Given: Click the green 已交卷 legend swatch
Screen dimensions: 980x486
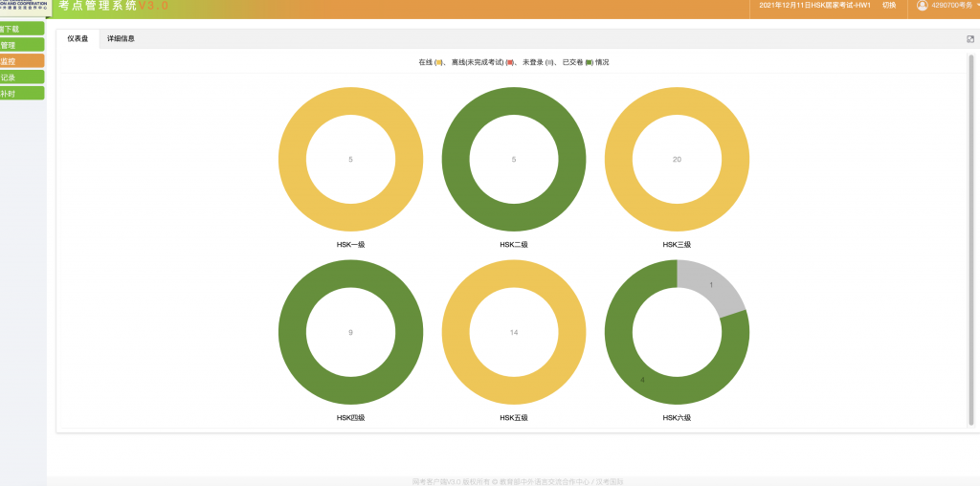Looking at the screenshot, I should [589, 62].
